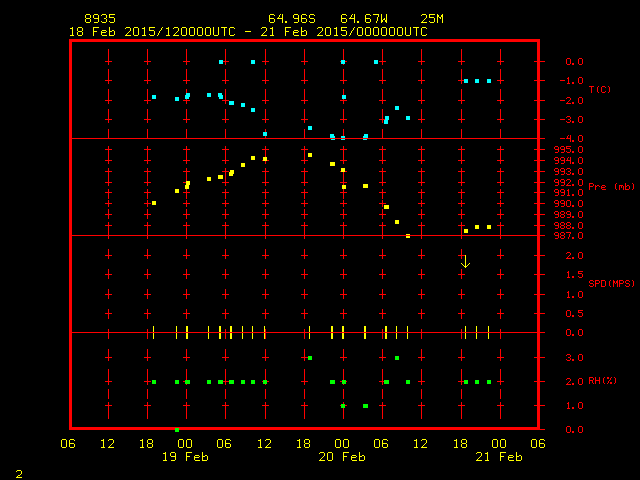The image size is (640, 480).
Task: Click the Pre (mb) pressure axis label
Action: 611,187
